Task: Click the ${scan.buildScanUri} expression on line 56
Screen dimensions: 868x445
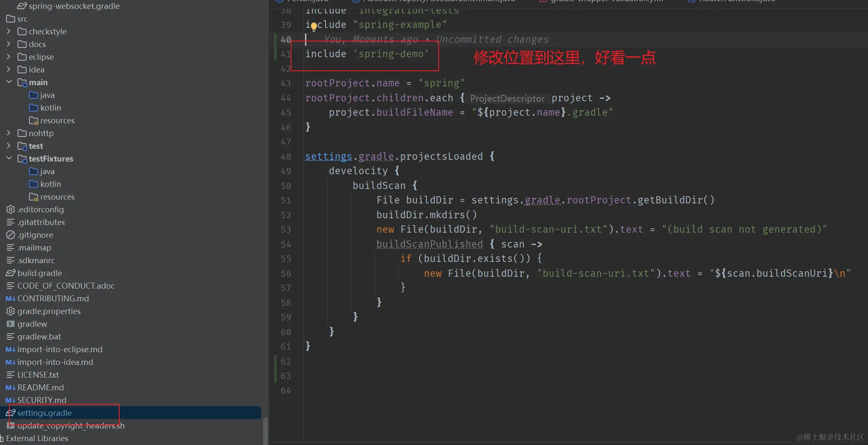Action: [774, 273]
